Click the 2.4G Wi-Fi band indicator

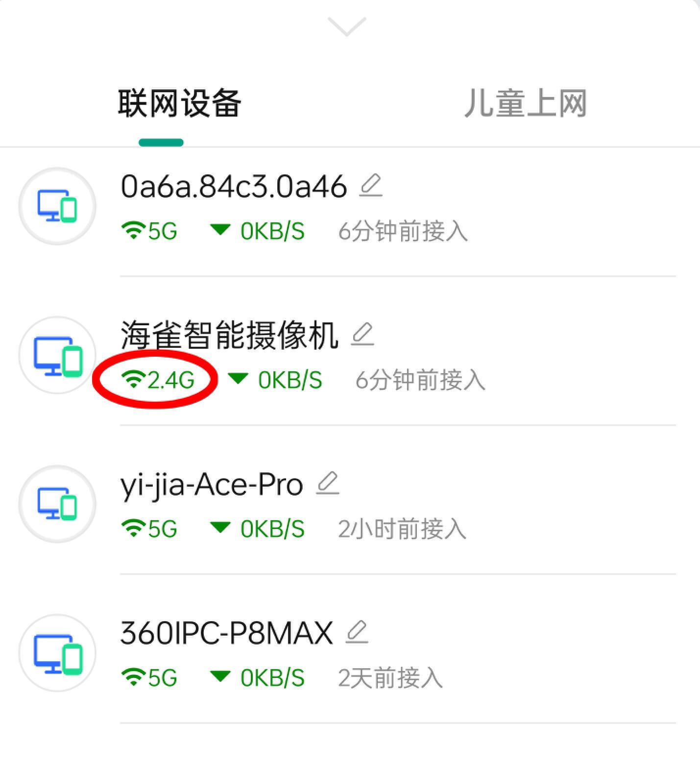158,380
